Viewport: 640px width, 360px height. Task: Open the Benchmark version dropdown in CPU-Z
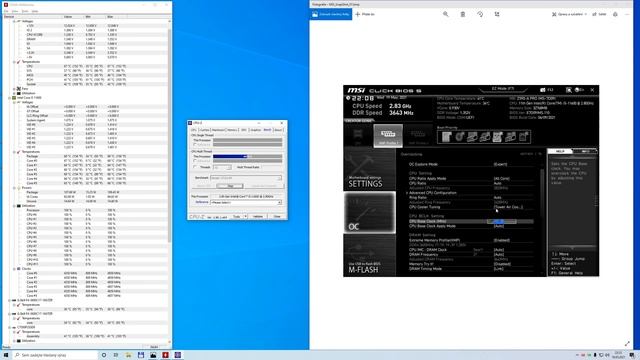click(x=246, y=178)
